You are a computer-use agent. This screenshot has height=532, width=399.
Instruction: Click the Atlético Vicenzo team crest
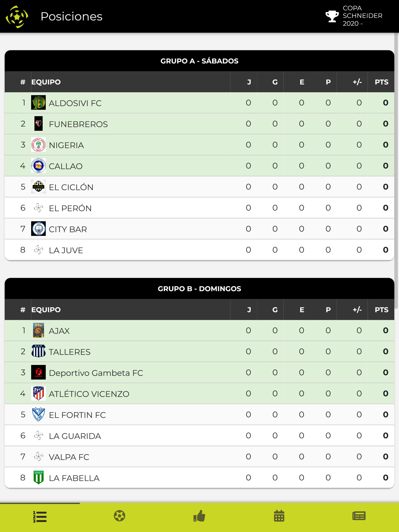(39, 393)
